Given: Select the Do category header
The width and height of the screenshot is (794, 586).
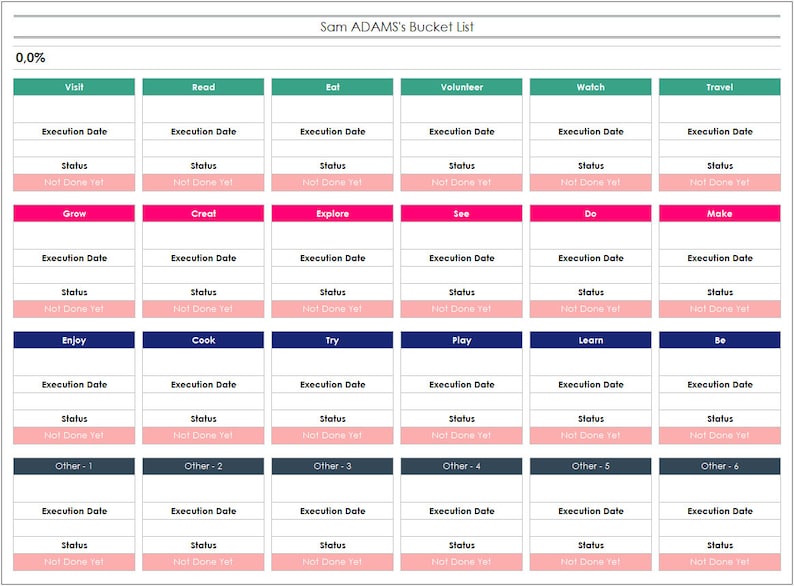Looking at the screenshot, I should click(590, 213).
